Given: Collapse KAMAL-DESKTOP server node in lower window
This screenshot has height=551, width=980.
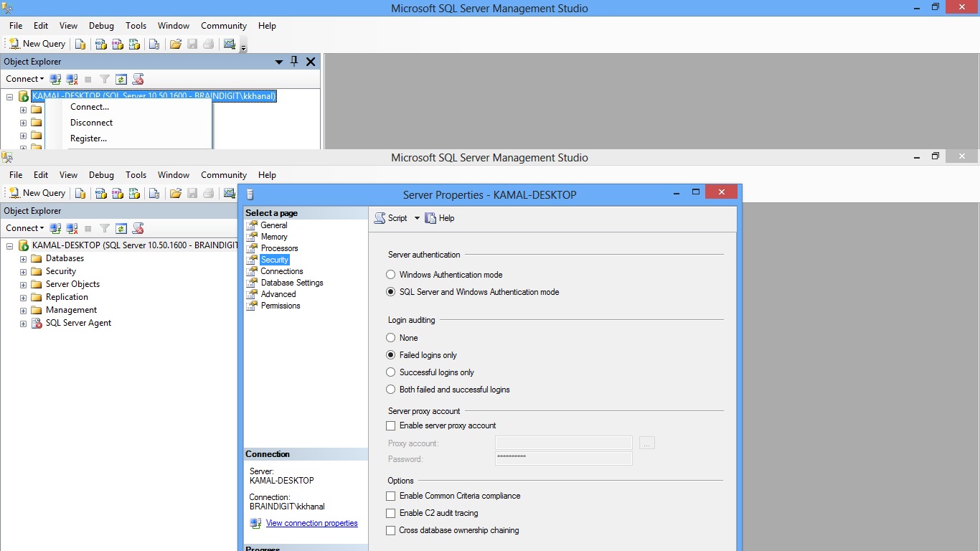Looking at the screenshot, I should [10, 246].
